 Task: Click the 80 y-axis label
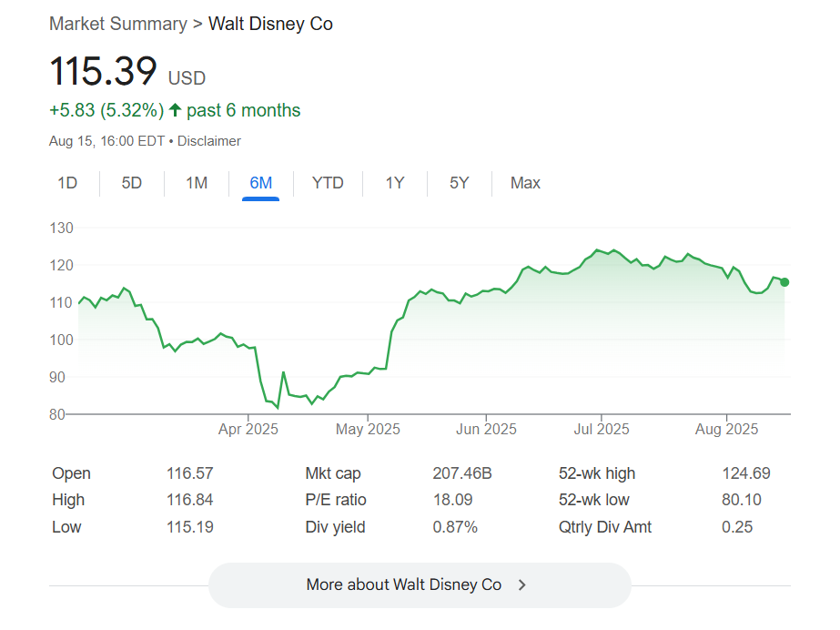[57, 414]
